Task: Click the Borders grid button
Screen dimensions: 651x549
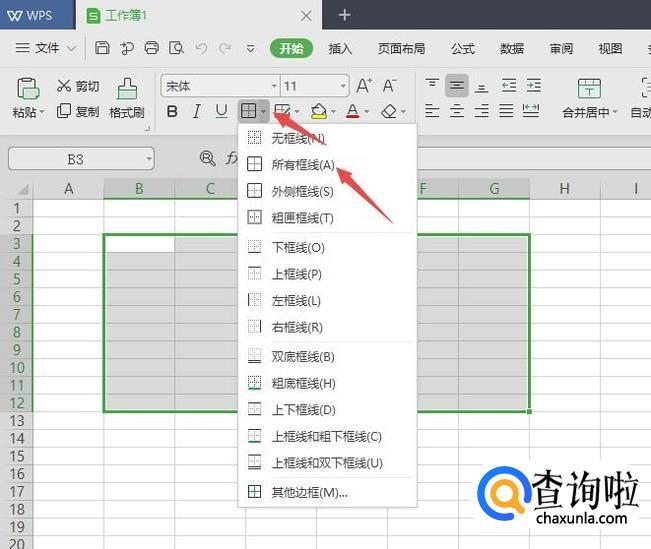Action: pos(248,111)
